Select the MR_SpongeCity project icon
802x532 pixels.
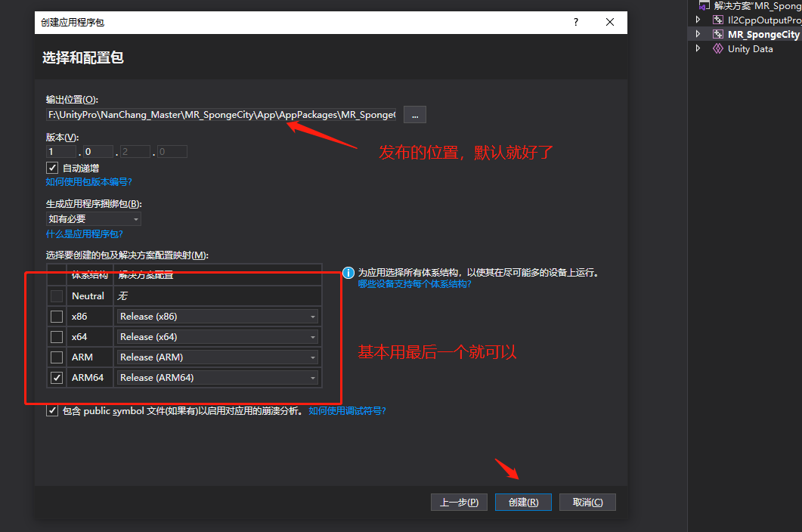[718, 34]
